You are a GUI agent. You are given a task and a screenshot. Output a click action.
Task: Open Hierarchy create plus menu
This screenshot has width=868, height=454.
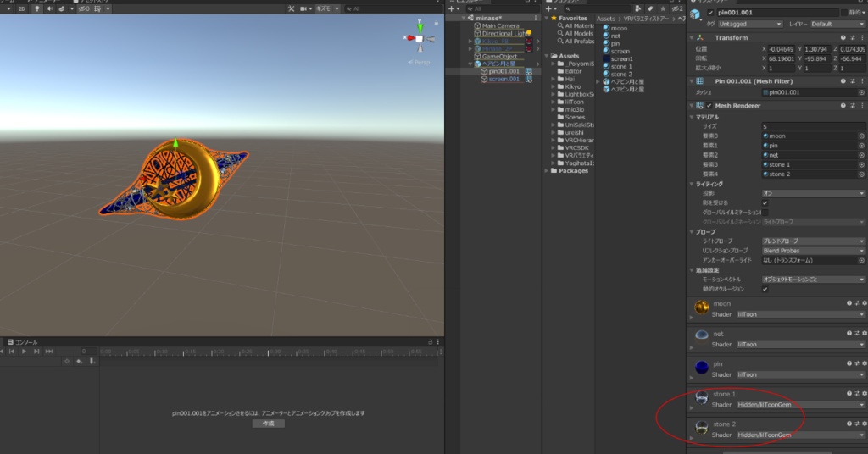point(453,8)
